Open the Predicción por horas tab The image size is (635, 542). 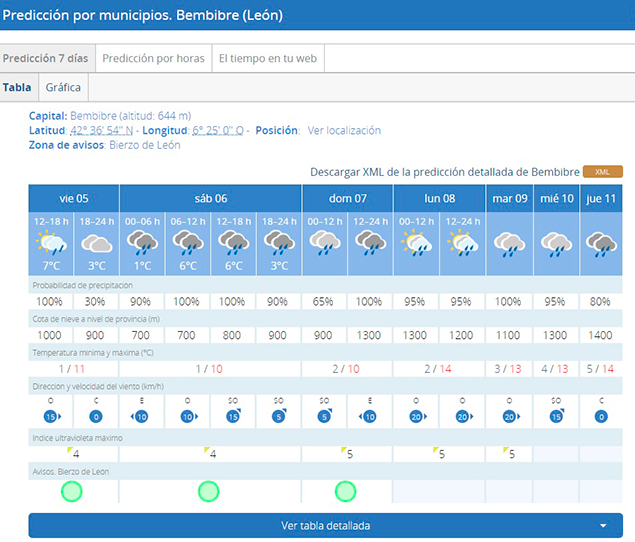153,59
